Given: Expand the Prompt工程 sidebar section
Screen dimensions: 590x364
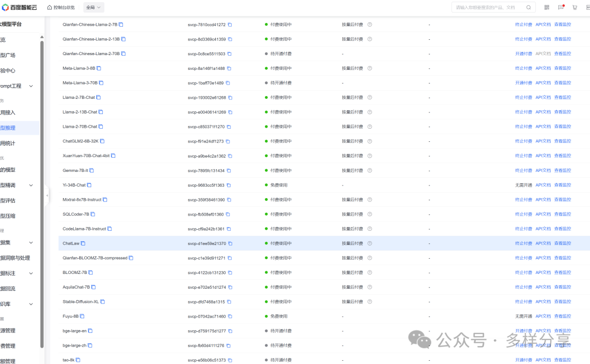Looking at the screenshot, I should pos(31,86).
